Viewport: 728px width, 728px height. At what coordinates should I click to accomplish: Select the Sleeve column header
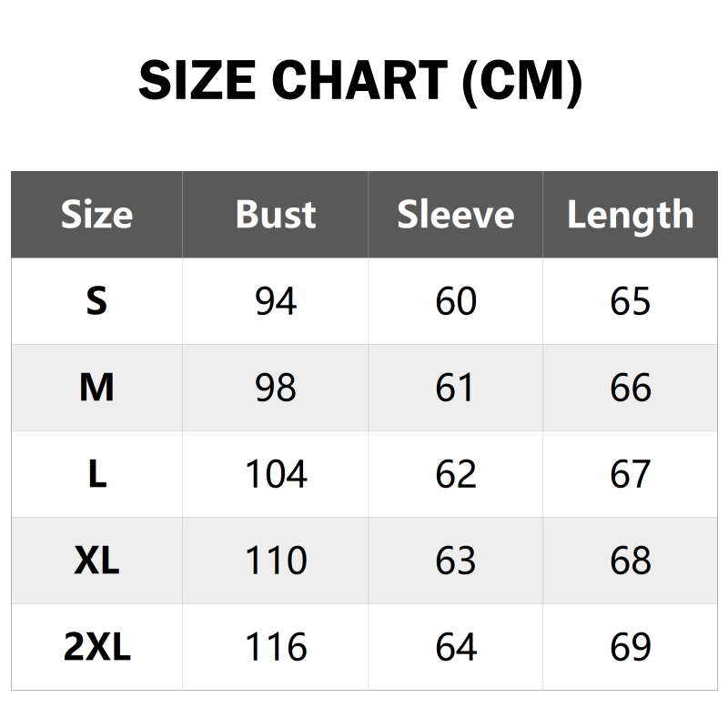pos(455,215)
